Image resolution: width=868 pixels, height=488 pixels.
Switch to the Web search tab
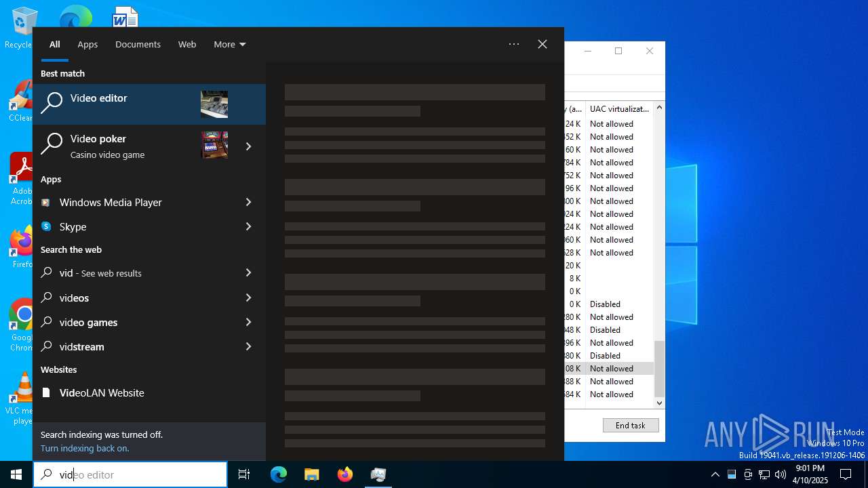pyautogui.click(x=187, y=44)
